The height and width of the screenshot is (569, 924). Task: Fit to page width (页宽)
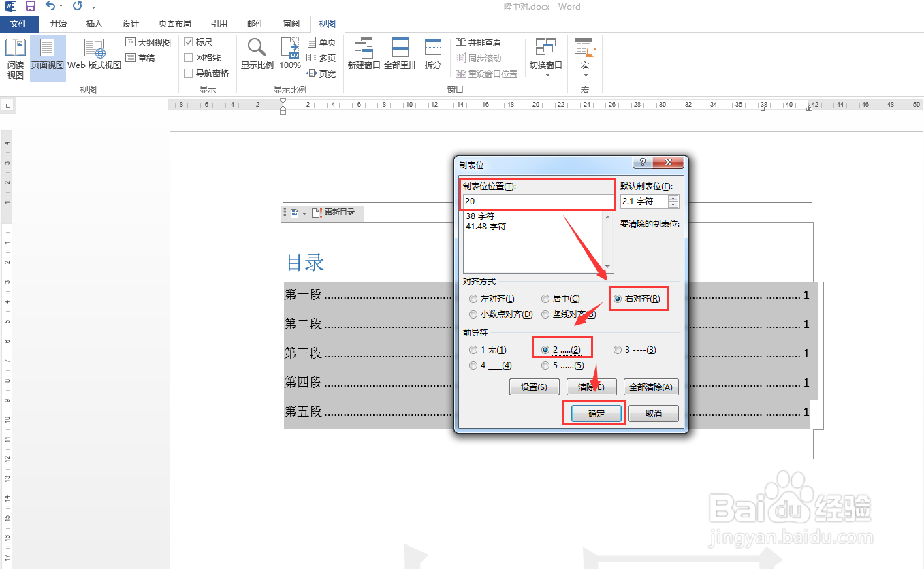tap(321, 74)
